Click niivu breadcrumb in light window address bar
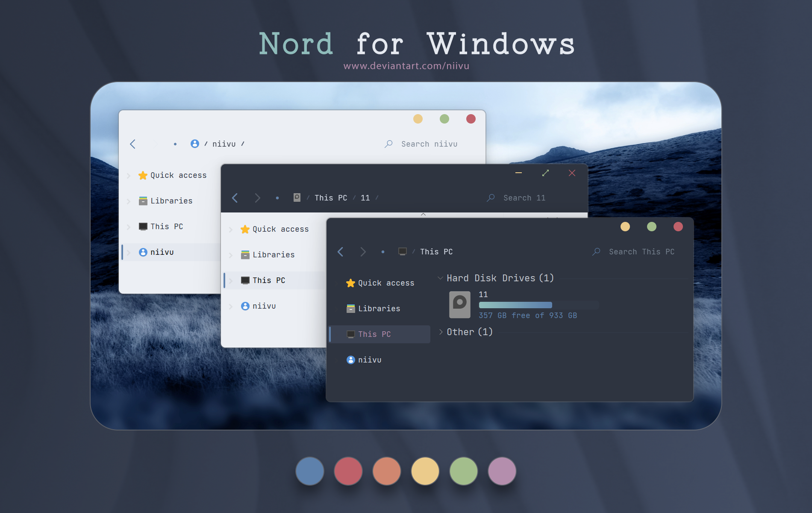This screenshot has width=812, height=513. pos(224,144)
